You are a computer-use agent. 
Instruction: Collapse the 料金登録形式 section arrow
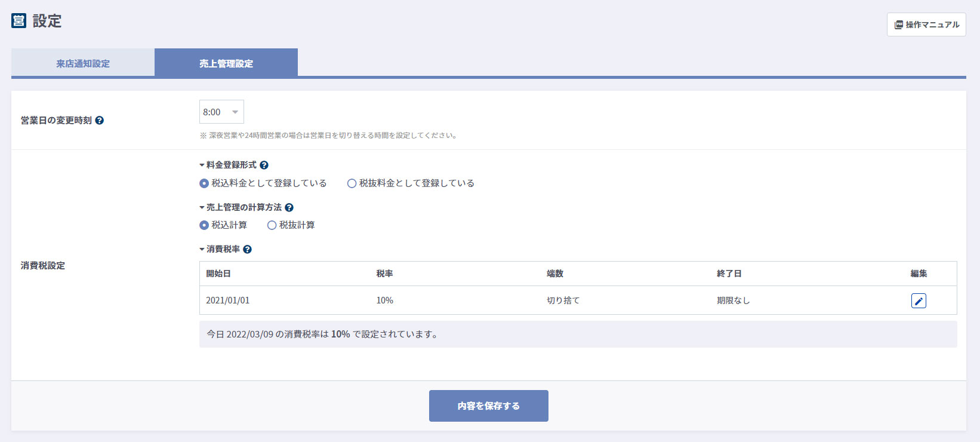pyautogui.click(x=202, y=165)
